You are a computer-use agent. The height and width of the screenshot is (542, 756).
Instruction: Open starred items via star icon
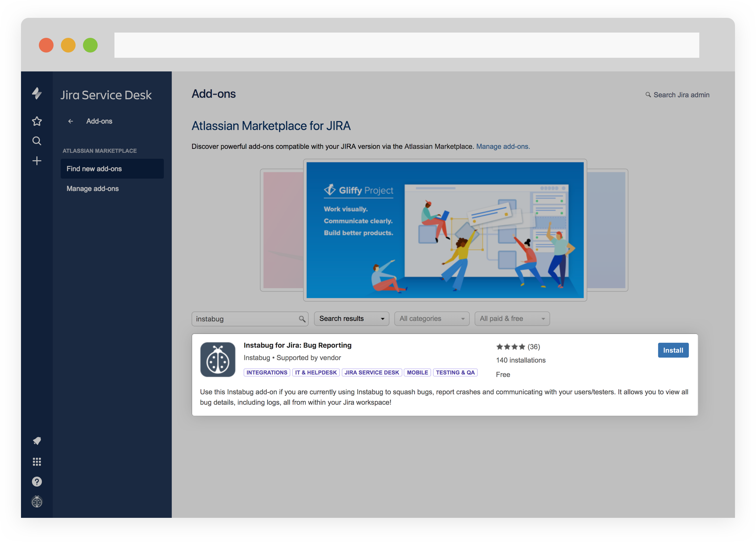click(x=37, y=121)
